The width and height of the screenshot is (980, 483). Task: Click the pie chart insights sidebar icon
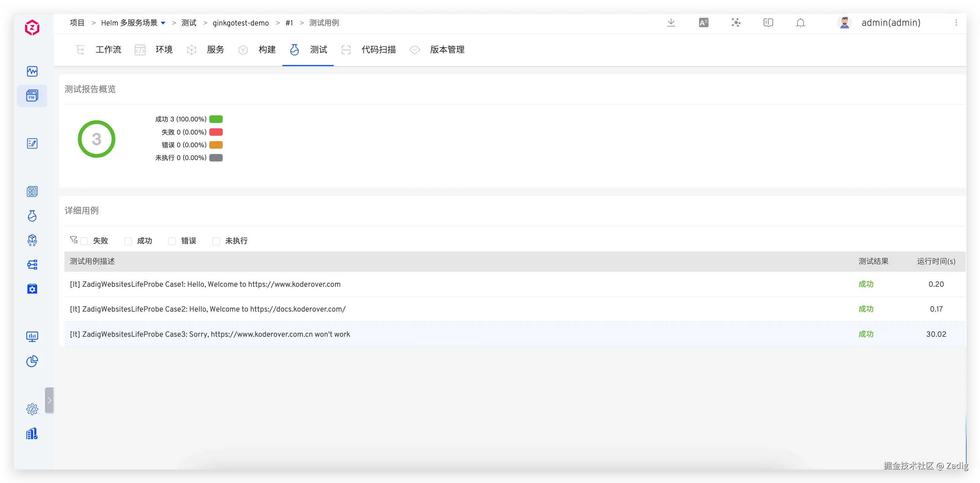[x=32, y=361]
